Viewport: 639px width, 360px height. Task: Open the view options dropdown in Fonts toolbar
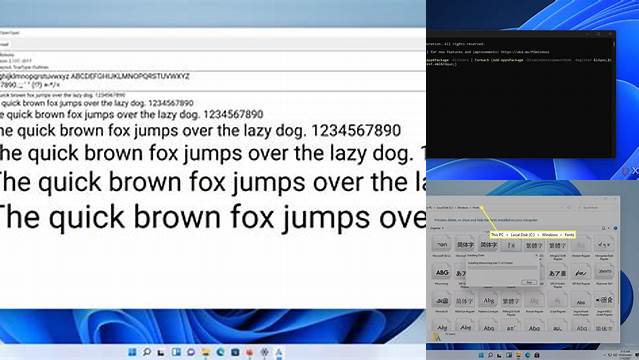pos(608,228)
